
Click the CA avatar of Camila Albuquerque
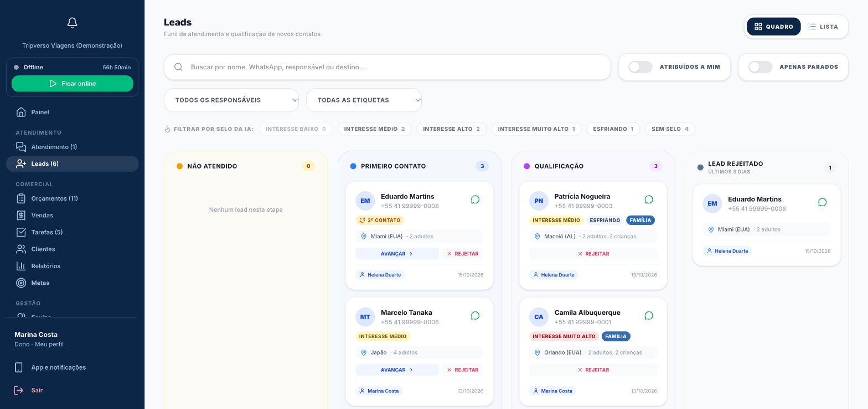pyautogui.click(x=539, y=317)
